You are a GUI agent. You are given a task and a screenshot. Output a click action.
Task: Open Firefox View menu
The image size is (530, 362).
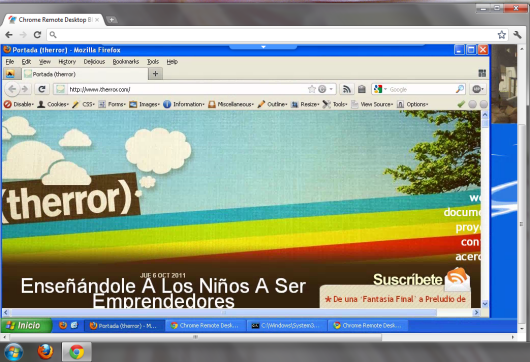coord(45,62)
